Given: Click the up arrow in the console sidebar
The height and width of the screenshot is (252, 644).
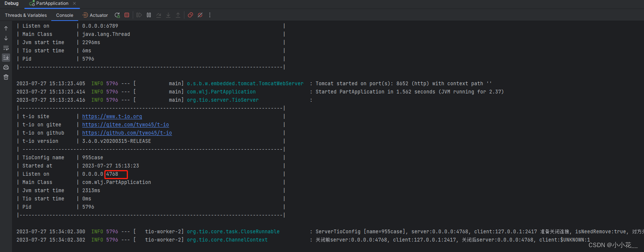Looking at the screenshot, I should coord(6,28).
